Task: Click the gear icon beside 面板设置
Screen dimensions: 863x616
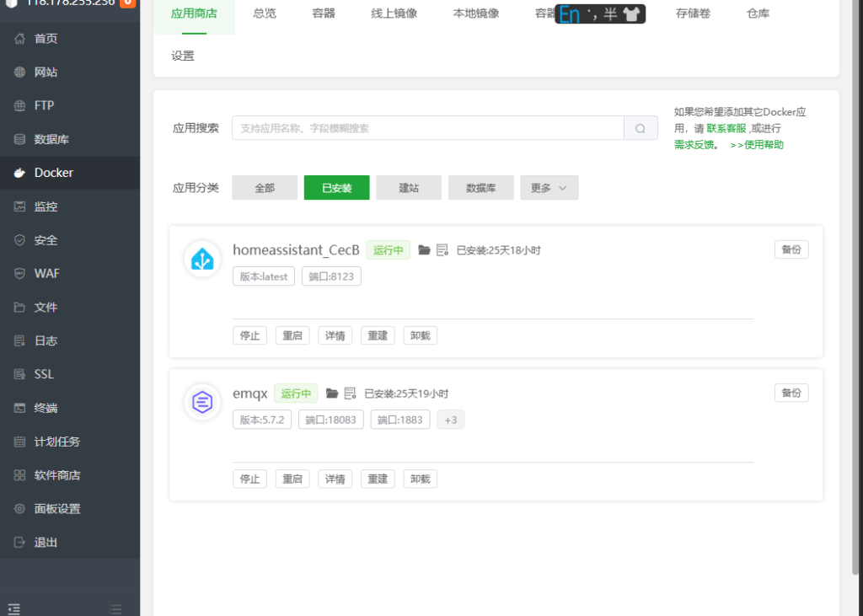Action: tap(20, 509)
